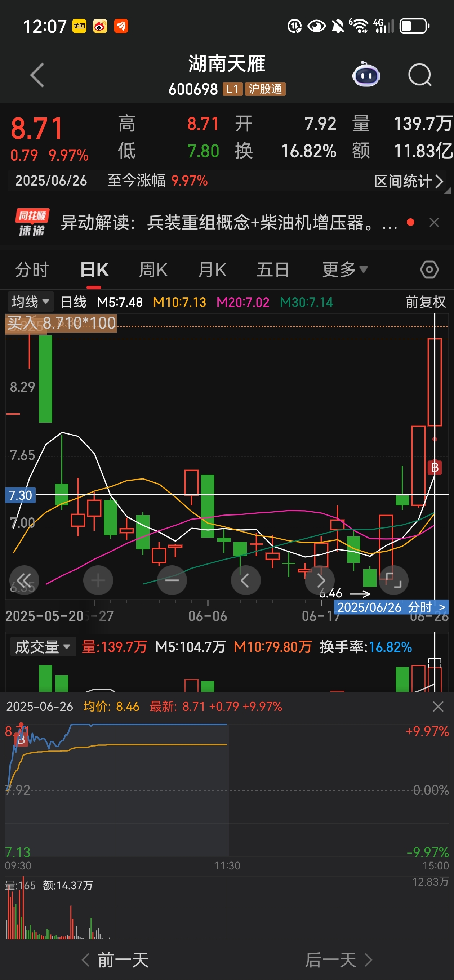Tap the fullscreen expand chart button

[x=394, y=580]
